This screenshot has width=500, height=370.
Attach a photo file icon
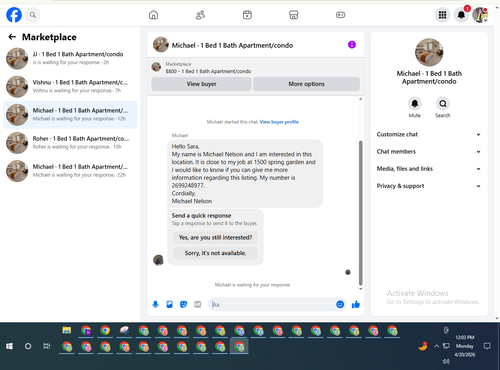pyautogui.click(x=169, y=304)
